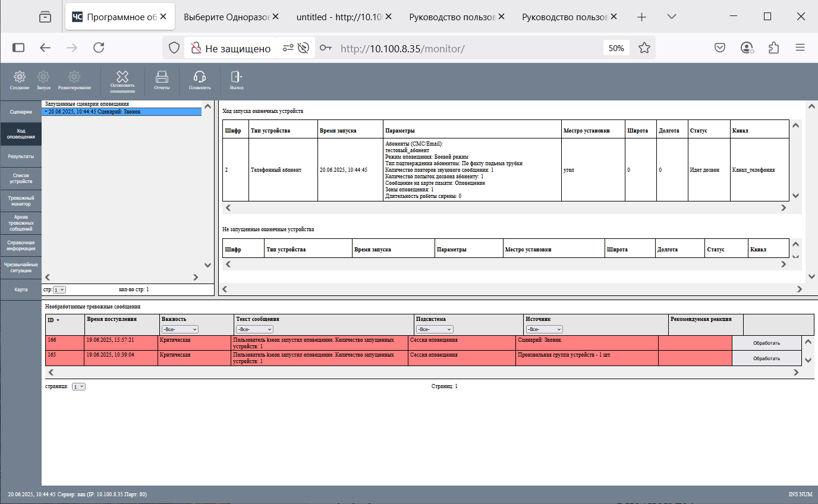The width and height of the screenshot is (818, 504).
Task: Open the Результаты sidebar section
Action: click(21, 156)
